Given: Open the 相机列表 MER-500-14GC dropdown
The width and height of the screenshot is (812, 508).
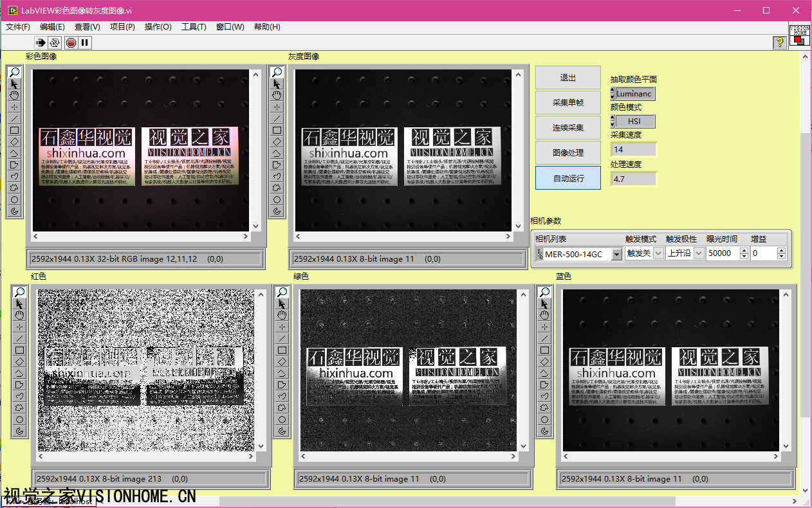Looking at the screenshot, I should pos(616,254).
